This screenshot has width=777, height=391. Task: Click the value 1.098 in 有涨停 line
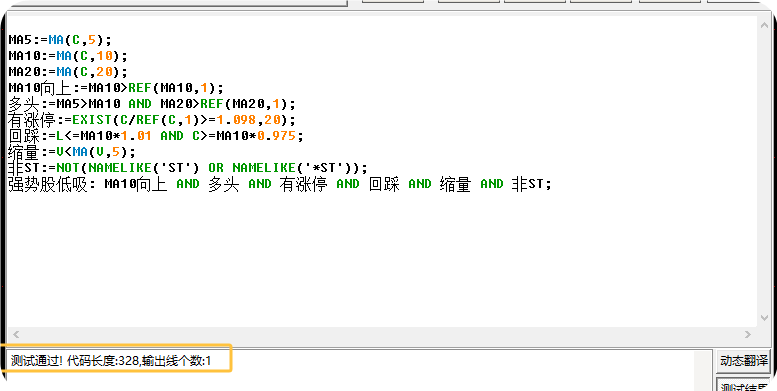coord(236,120)
